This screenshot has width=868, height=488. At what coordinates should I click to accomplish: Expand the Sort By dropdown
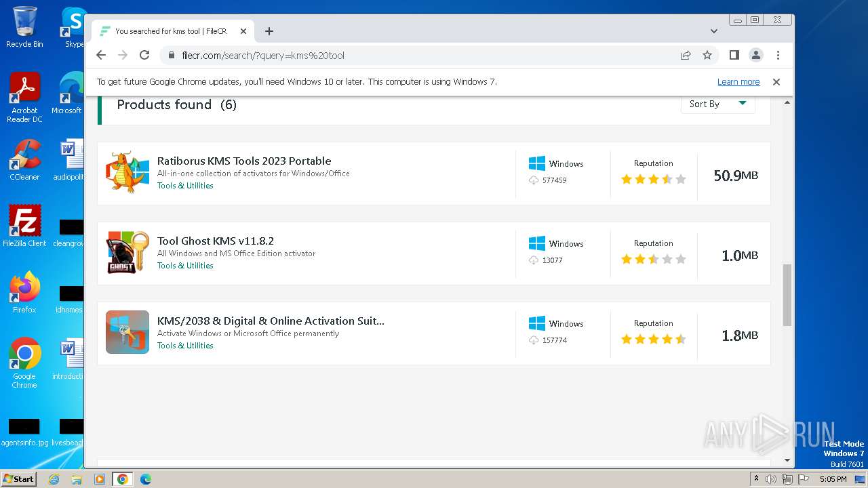coord(717,104)
